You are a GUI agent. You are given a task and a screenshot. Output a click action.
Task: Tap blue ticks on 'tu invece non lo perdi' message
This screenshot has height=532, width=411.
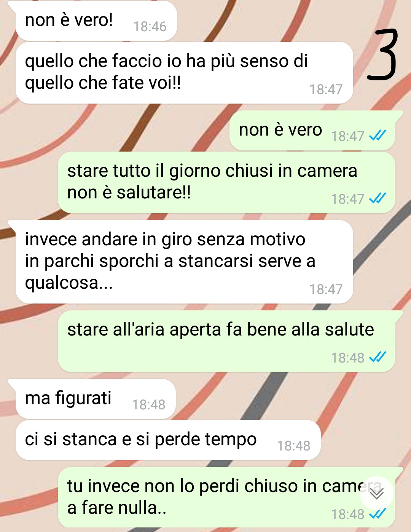pyautogui.click(x=378, y=514)
